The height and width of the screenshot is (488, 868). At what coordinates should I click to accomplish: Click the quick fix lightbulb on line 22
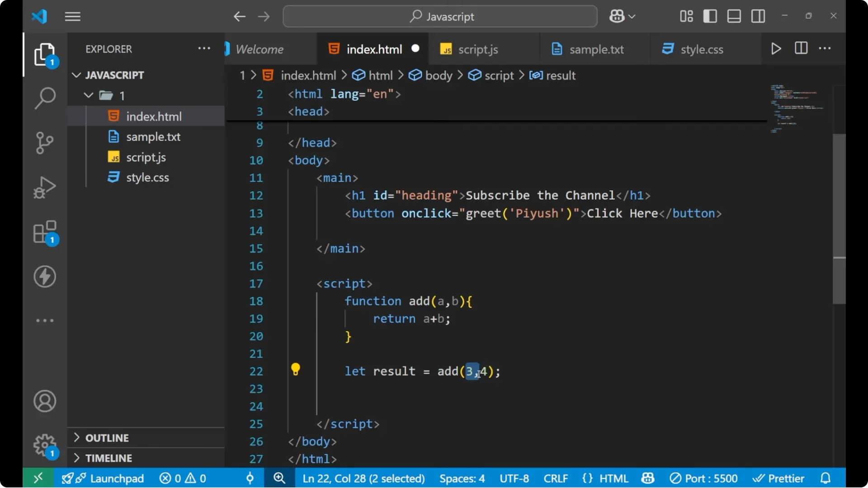(296, 370)
